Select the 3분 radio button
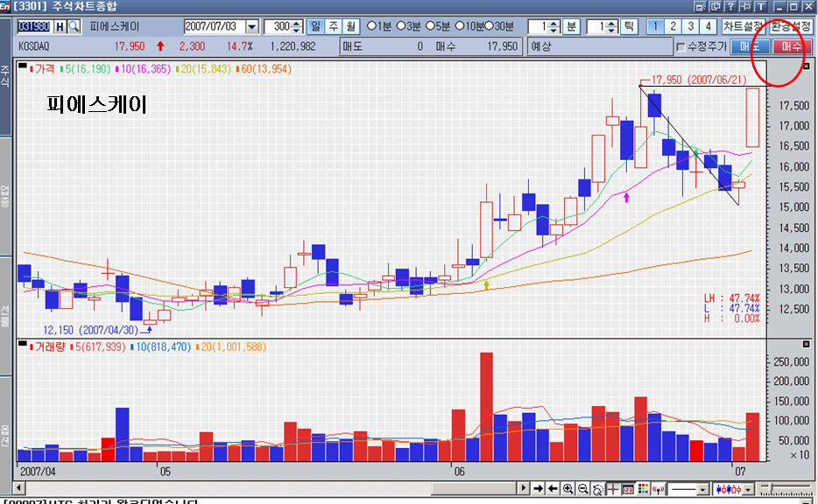 (x=400, y=26)
